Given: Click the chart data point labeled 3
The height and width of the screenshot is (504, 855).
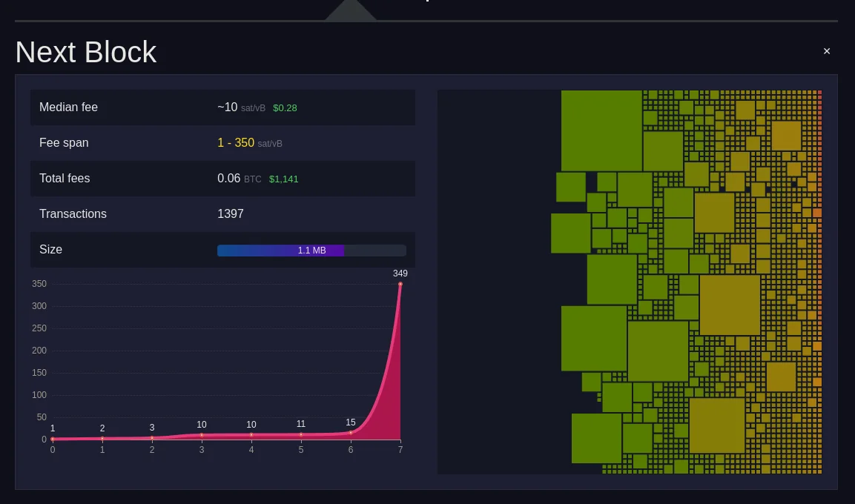Looking at the screenshot, I should point(152,438).
